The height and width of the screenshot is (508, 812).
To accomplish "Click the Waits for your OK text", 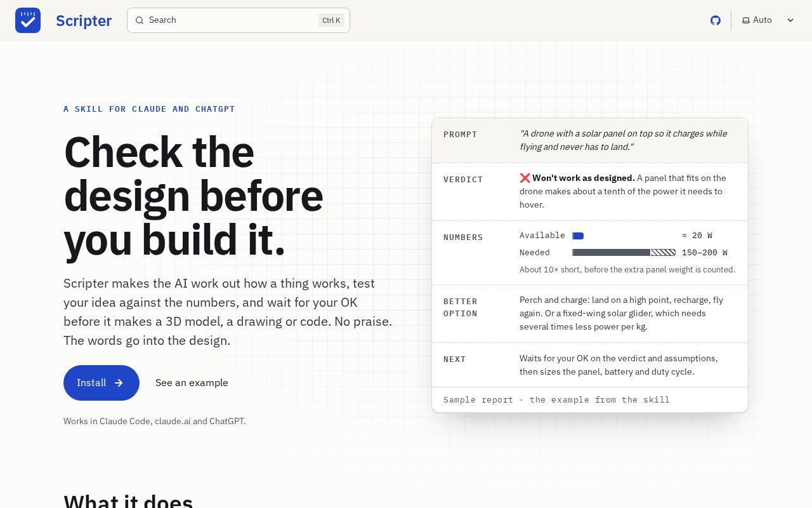I will tap(619, 365).
